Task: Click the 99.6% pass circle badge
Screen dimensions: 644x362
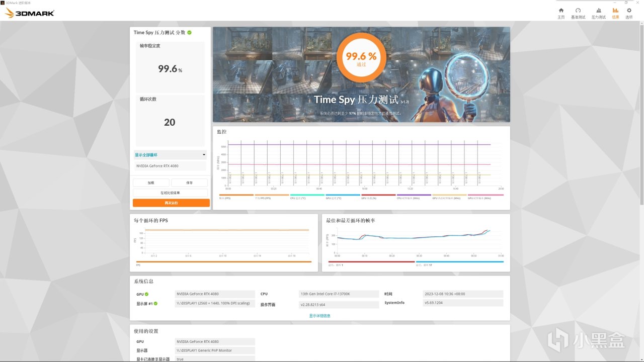Action: (361, 57)
